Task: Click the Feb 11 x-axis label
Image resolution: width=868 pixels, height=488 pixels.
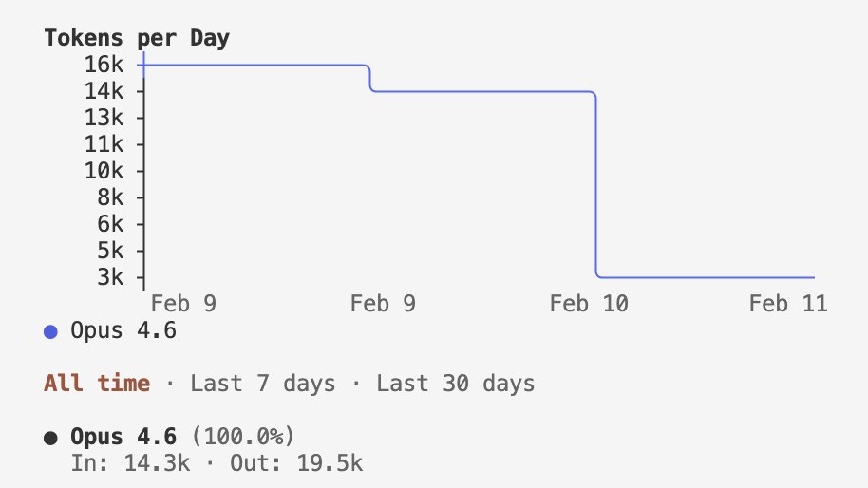Action: pos(788,304)
